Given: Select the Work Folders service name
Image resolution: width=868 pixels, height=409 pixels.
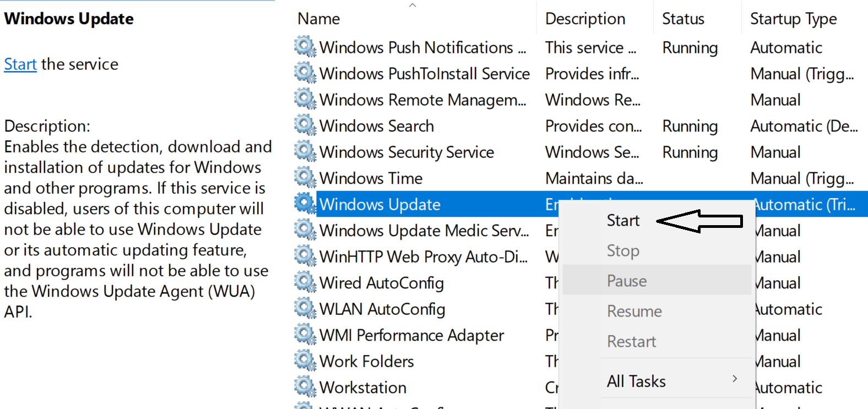Looking at the screenshot, I should point(367,362).
